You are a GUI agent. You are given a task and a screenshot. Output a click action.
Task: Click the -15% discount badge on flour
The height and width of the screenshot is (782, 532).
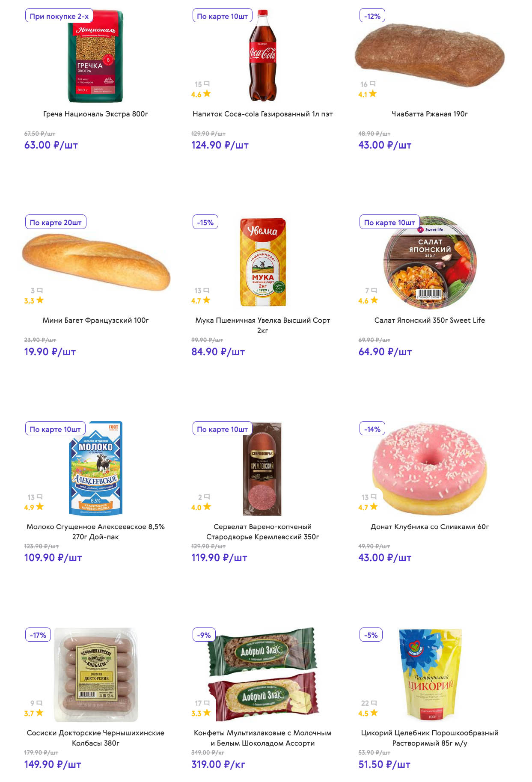205,223
